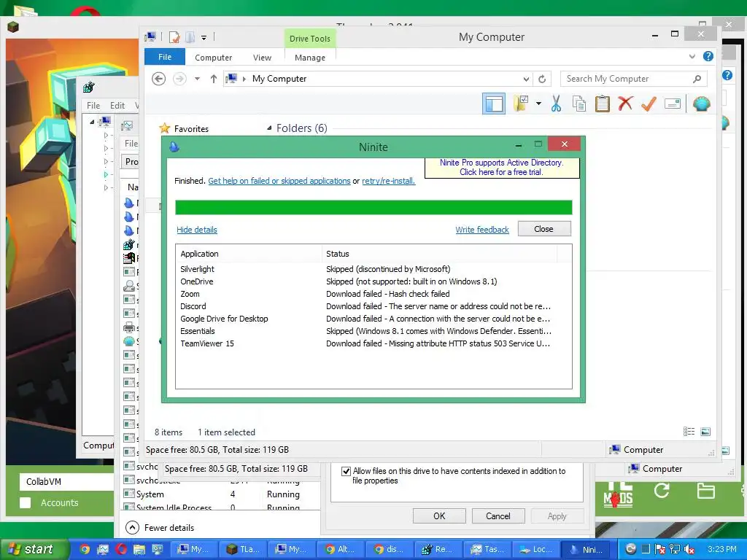Collapse the Folders (6) group
The image size is (747, 560).
click(269, 128)
